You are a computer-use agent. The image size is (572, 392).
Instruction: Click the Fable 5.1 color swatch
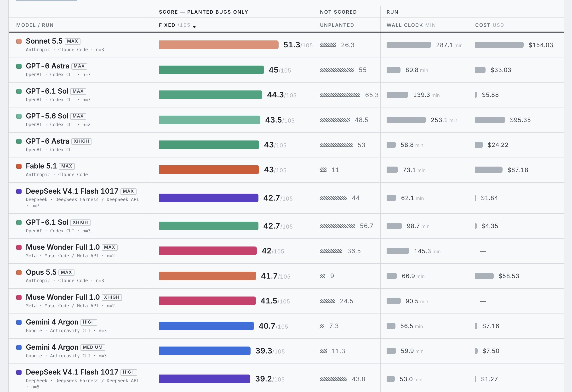click(x=19, y=166)
